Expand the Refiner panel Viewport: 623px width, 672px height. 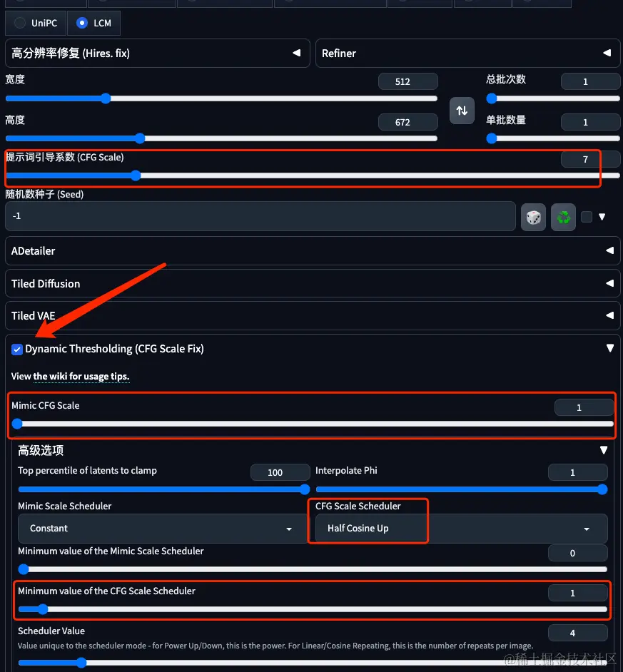coord(468,53)
